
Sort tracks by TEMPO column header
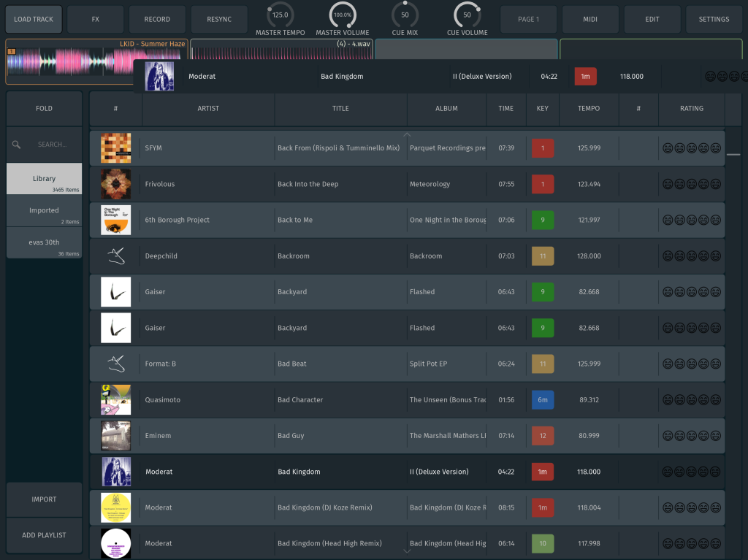[x=588, y=109]
